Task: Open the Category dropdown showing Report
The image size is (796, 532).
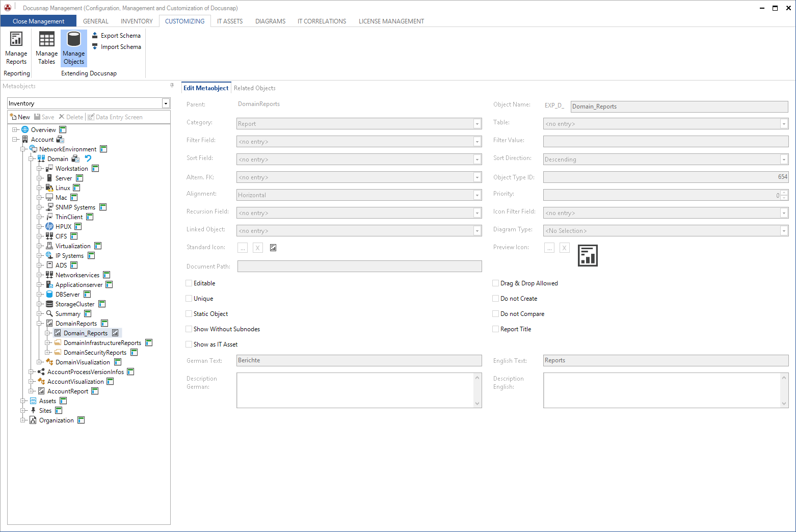Action: click(x=477, y=124)
